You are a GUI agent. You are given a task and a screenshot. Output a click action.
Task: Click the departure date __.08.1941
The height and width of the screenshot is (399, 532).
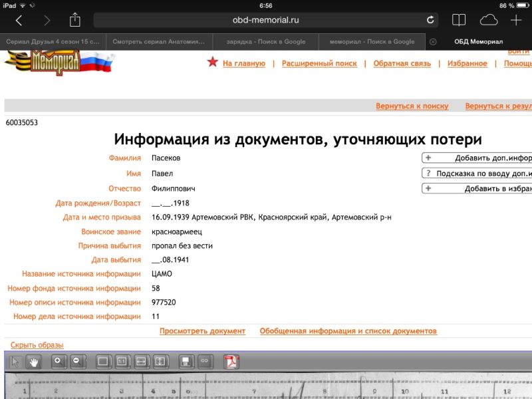point(170,259)
